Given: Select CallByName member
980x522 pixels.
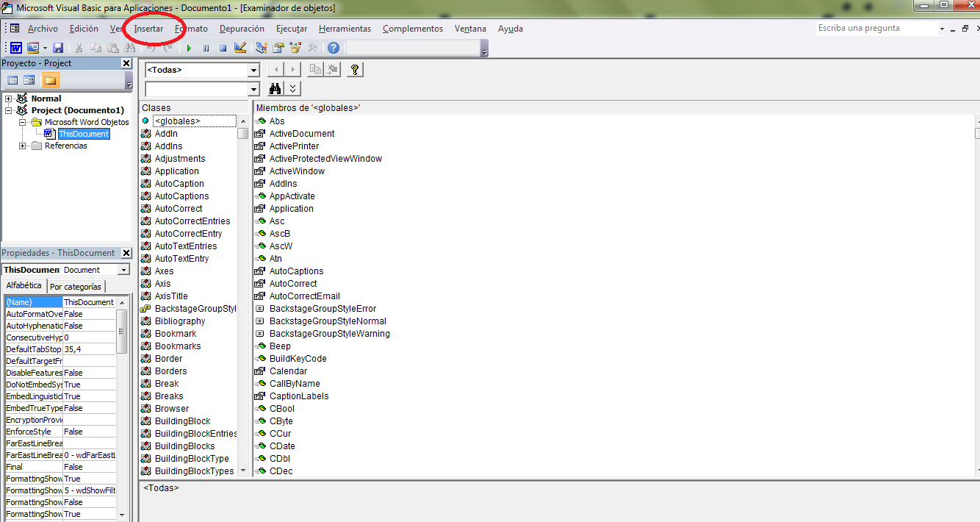Looking at the screenshot, I should (295, 384).
